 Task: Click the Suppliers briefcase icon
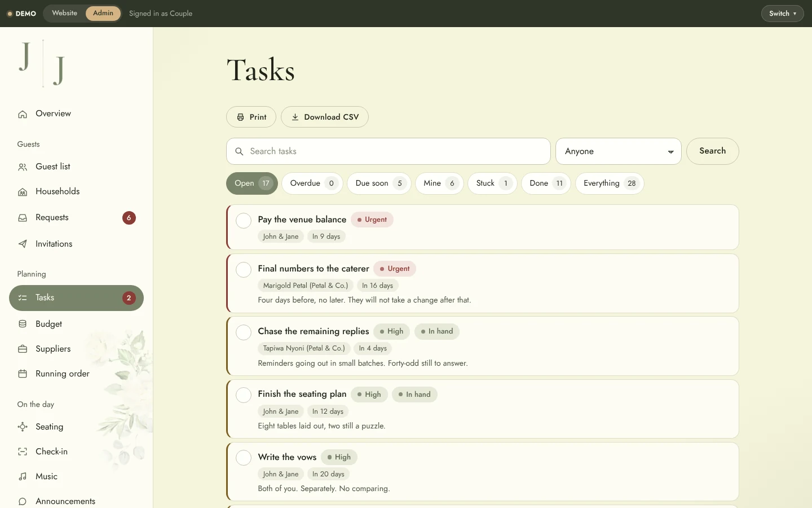point(23,349)
